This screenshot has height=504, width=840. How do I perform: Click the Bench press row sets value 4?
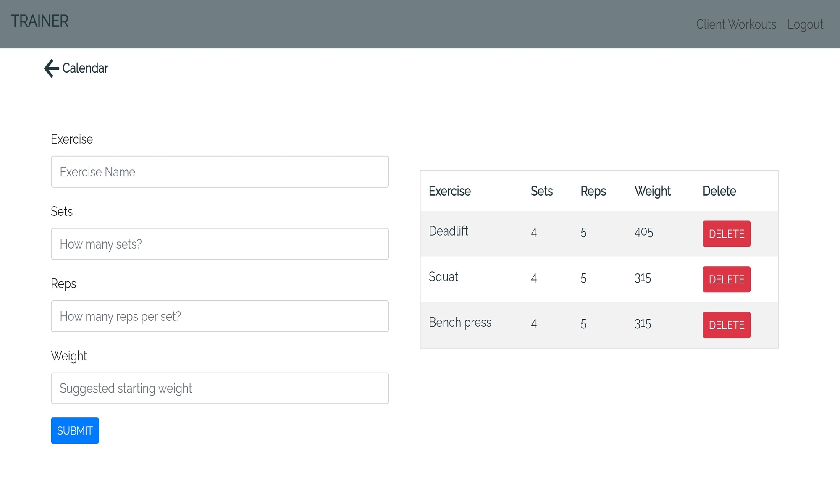click(x=534, y=324)
